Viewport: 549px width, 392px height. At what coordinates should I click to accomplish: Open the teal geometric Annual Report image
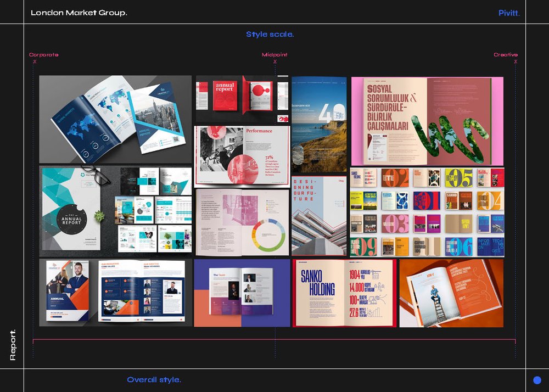[x=115, y=211]
